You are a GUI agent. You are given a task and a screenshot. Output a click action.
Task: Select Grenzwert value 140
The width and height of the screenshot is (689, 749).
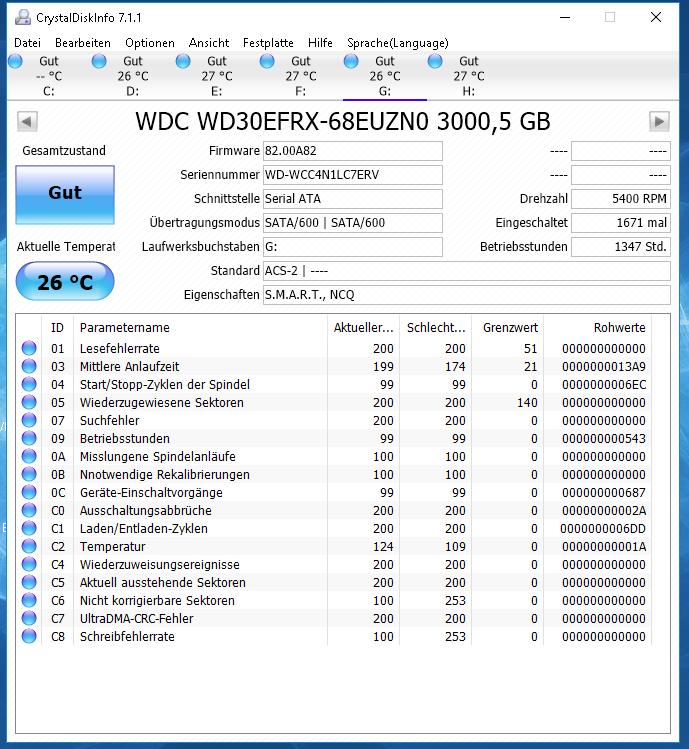coord(527,403)
